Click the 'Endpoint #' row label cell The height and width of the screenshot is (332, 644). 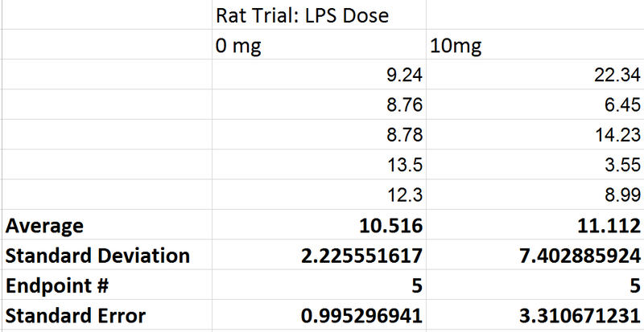[x=56, y=285]
